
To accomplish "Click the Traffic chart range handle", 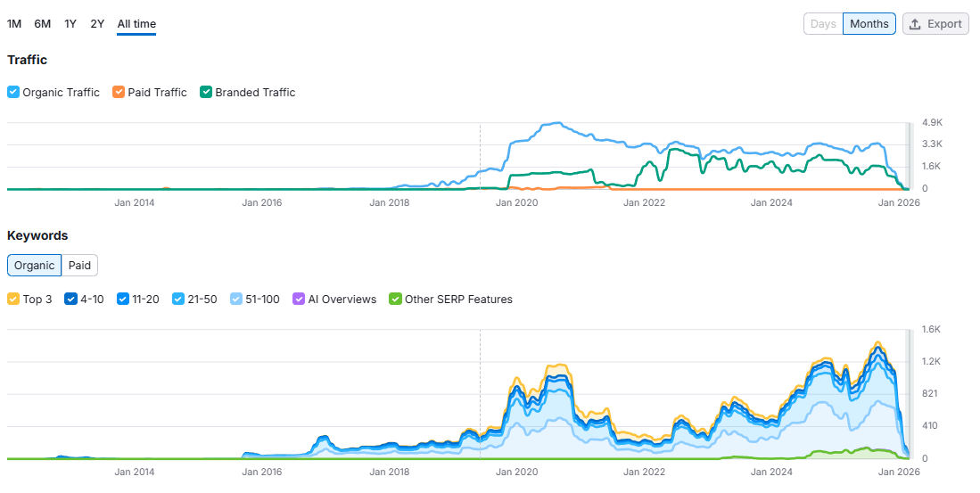I will click(910, 156).
